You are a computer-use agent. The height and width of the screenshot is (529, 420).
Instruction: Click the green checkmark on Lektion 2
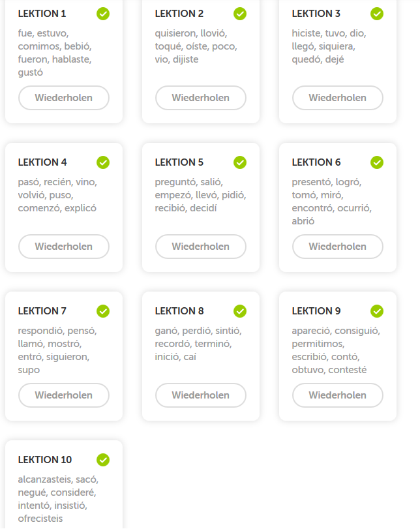(240, 14)
